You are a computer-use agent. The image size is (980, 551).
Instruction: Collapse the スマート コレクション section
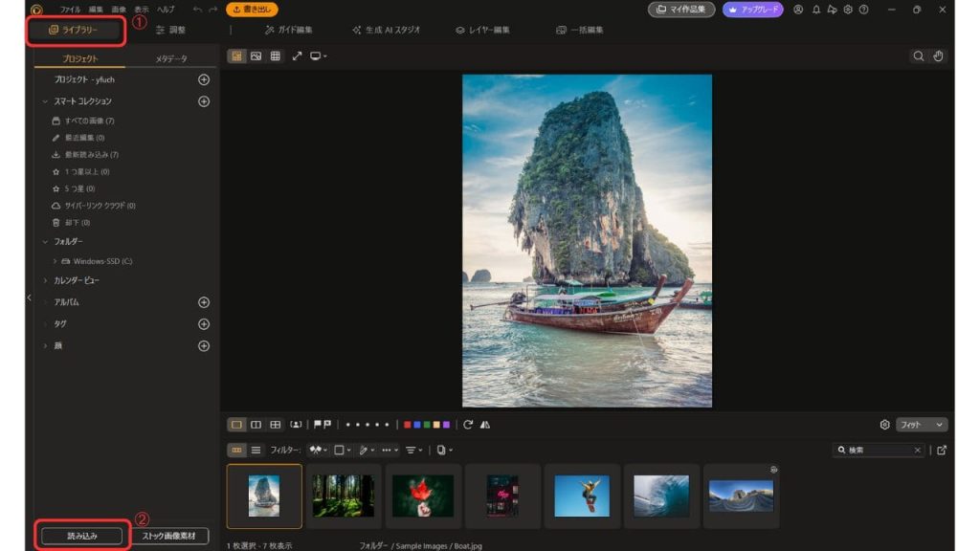[45, 101]
